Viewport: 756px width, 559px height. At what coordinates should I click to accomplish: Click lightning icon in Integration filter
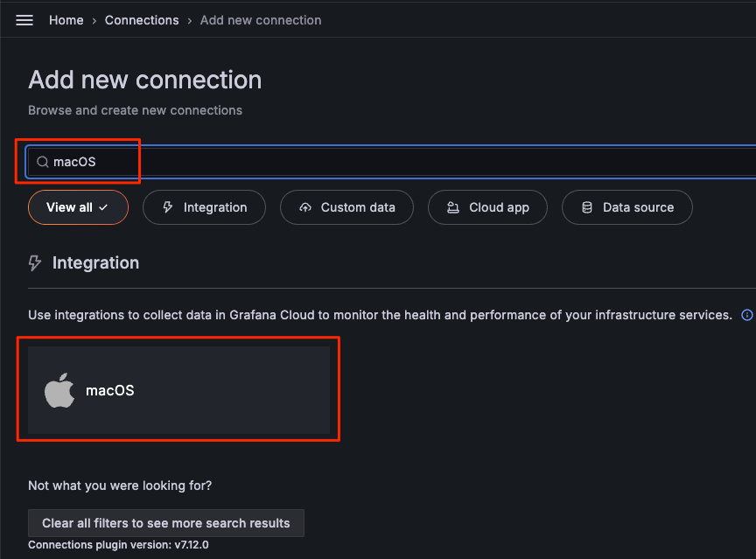pyautogui.click(x=168, y=207)
